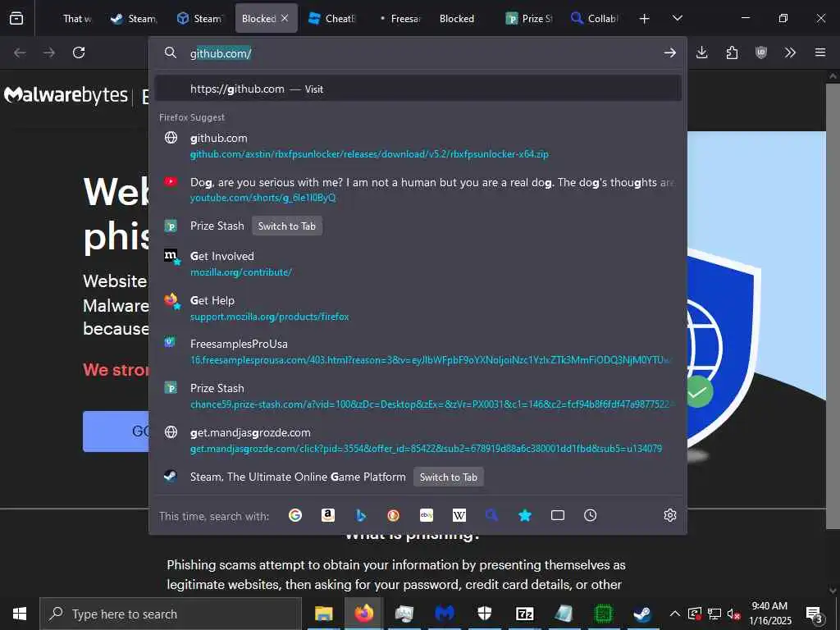Click Switch to Tab beside Steam suggestion
840x630 pixels.
tap(449, 477)
